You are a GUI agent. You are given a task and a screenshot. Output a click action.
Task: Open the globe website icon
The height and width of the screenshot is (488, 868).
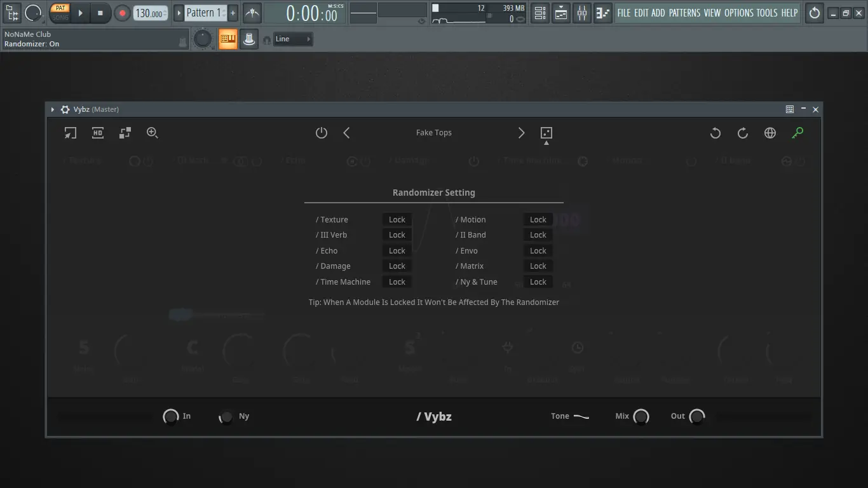coord(770,133)
